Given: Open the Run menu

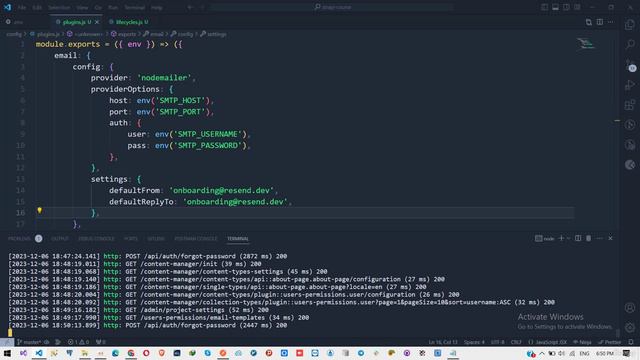Looking at the screenshot, I should tap(113, 7).
